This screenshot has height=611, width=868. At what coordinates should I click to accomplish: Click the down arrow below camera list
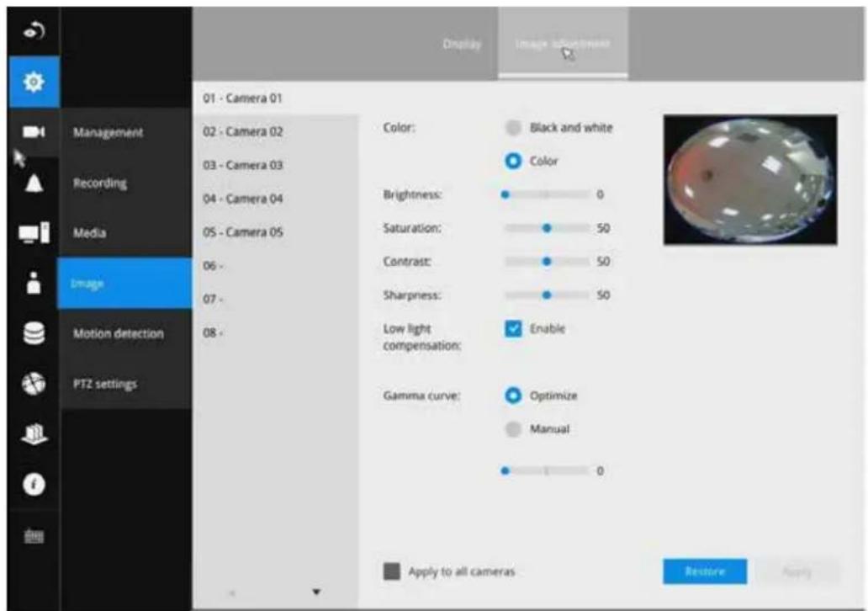[x=316, y=592]
